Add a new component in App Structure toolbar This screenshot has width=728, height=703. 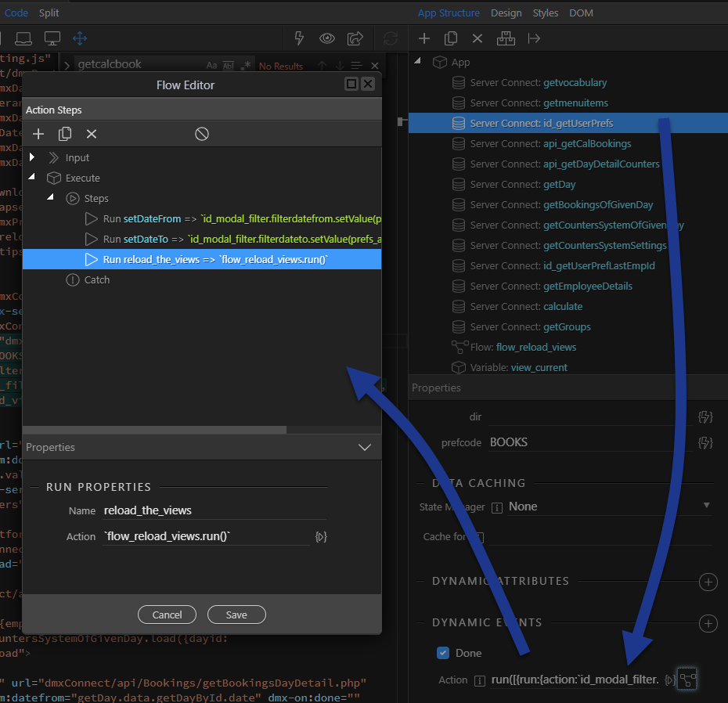coord(424,38)
